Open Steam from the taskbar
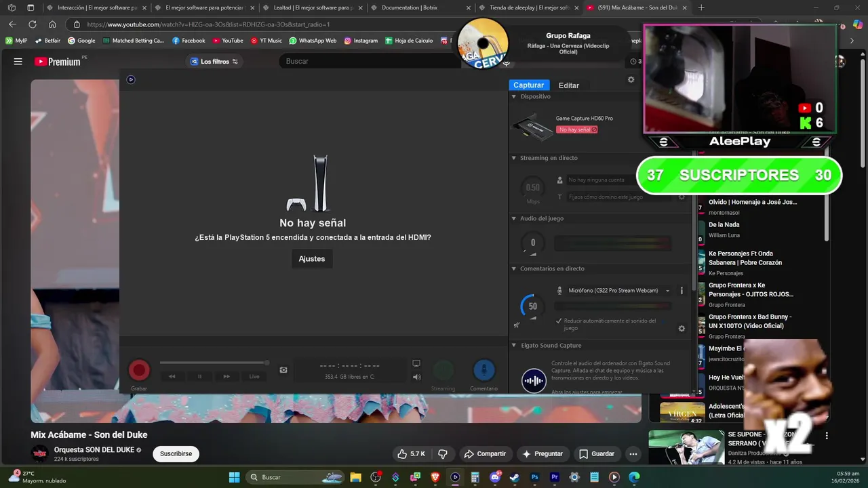This screenshot has width=868, height=488. [515, 477]
